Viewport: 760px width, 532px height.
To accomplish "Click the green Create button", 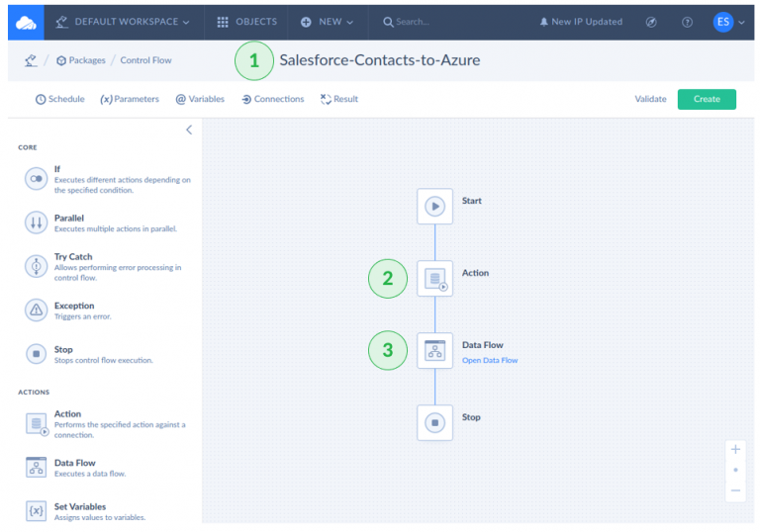I will 707,99.
